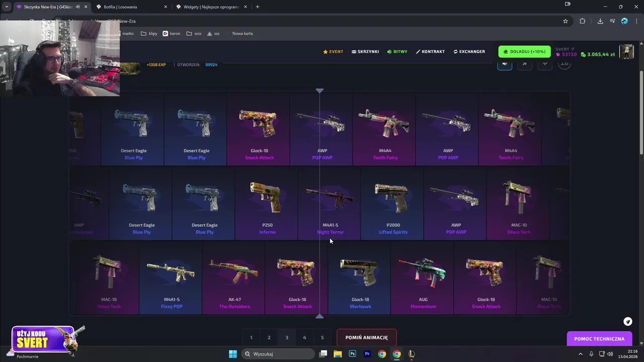
Task: Open File Explorer from the taskbar
Action: tap(338, 354)
